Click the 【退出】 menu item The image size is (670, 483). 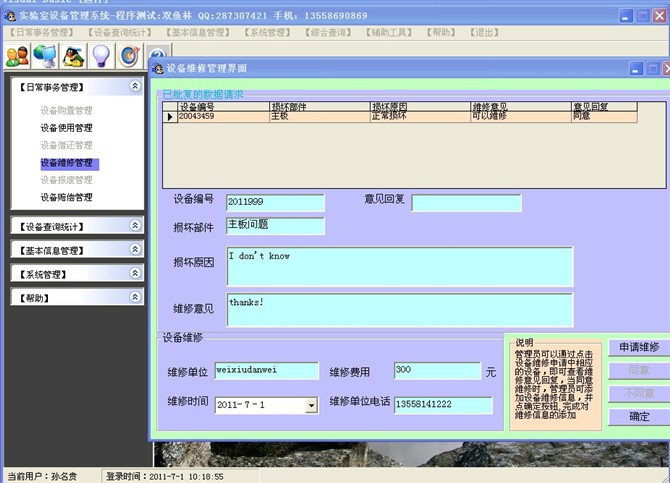pyautogui.click(x=484, y=32)
